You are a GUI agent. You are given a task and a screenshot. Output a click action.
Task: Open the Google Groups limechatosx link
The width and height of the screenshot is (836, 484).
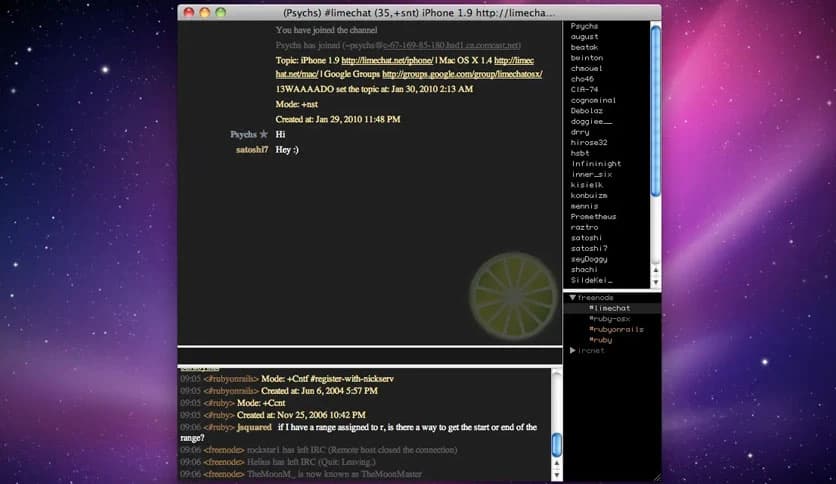tap(462, 74)
